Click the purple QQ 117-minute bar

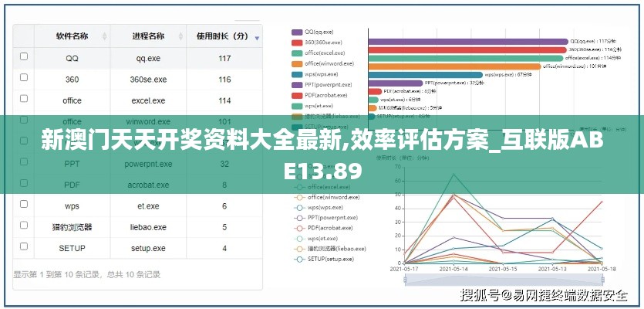click(x=468, y=42)
